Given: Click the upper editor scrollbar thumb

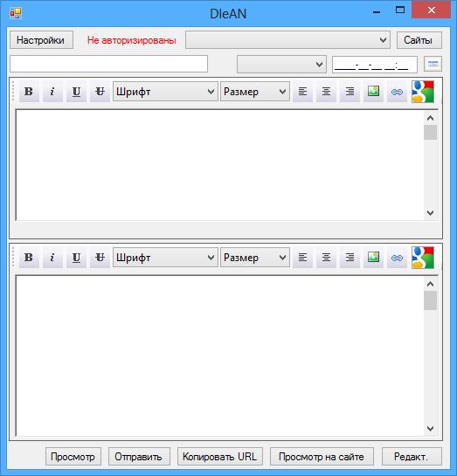Looking at the screenshot, I should 430,133.
